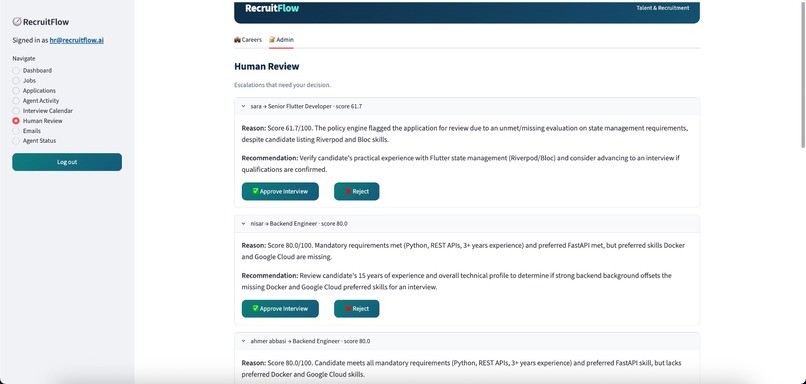Click the RecruitFlow compass icon in sidebar

[17, 22]
